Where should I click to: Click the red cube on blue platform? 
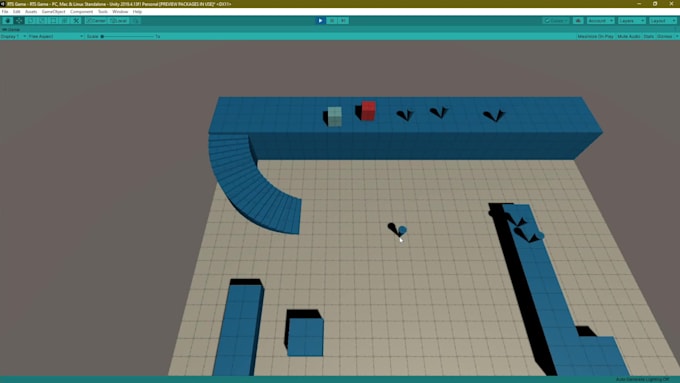[x=368, y=111]
